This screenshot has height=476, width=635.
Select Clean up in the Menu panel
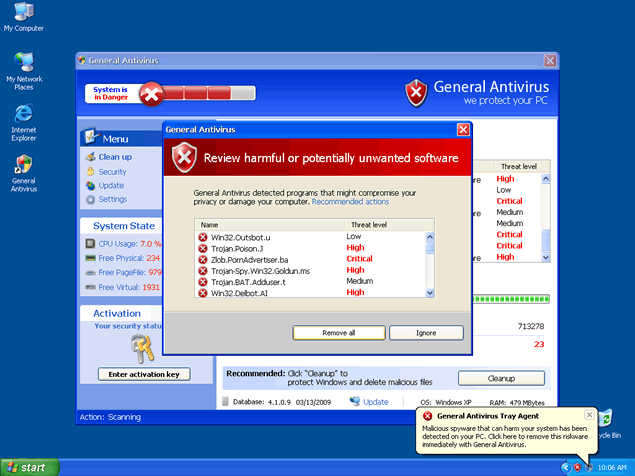(114, 157)
